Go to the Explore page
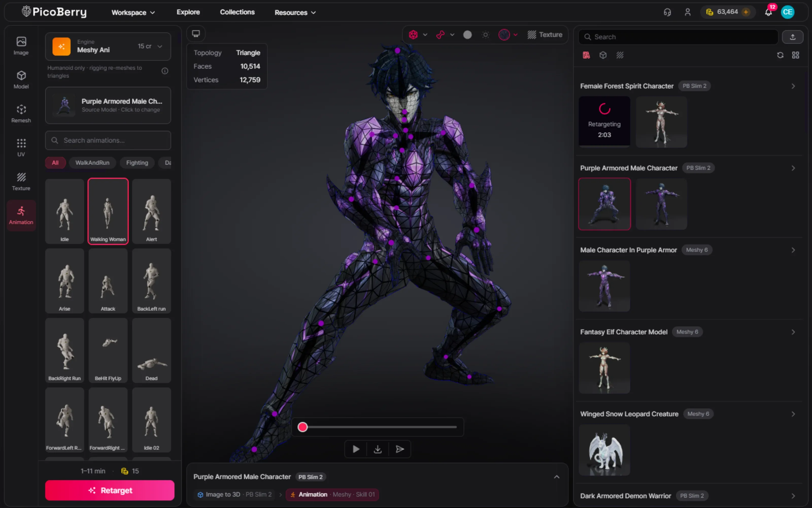The height and width of the screenshot is (508, 812). pyautogui.click(x=188, y=12)
